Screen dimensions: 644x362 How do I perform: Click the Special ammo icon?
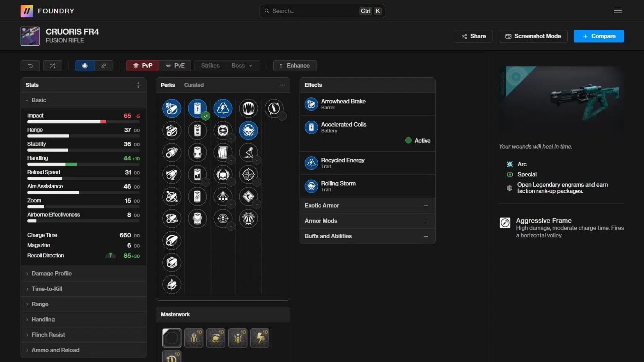tap(509, 175)
